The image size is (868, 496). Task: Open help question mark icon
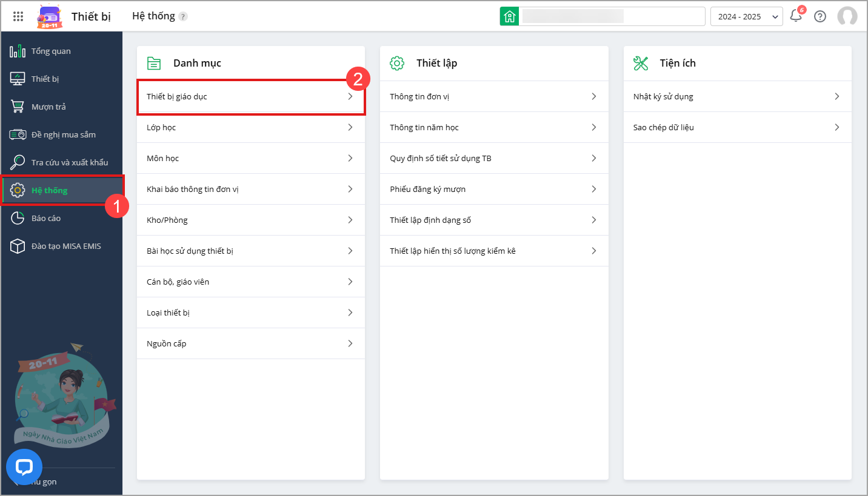[820, 16]
